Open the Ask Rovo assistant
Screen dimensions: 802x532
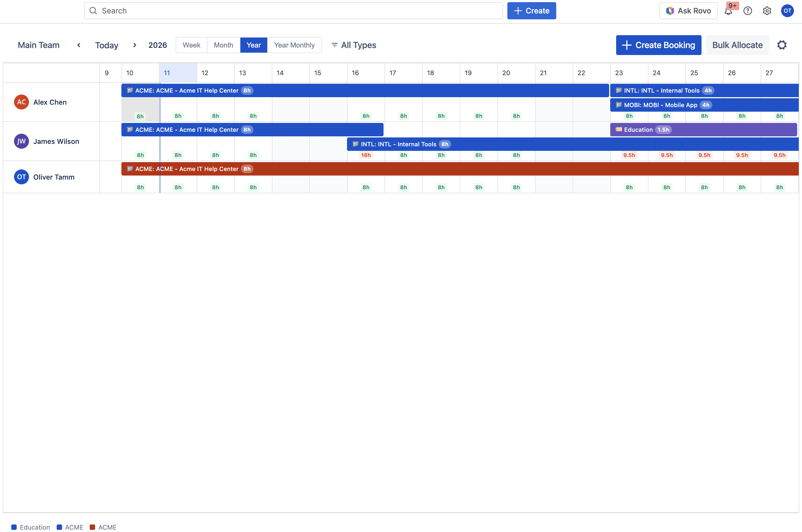tap(688, 10)
